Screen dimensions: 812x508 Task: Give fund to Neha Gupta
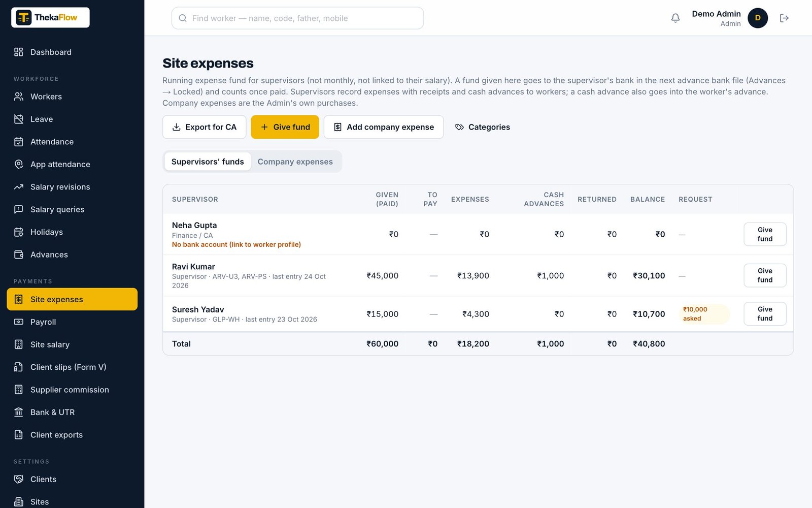(765, 234)
